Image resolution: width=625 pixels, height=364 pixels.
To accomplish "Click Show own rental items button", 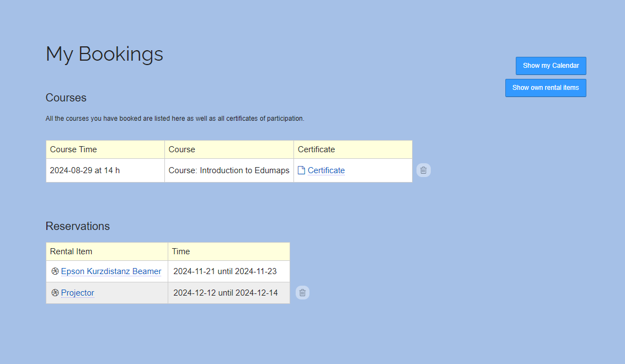I will click(x=546, y=88).
